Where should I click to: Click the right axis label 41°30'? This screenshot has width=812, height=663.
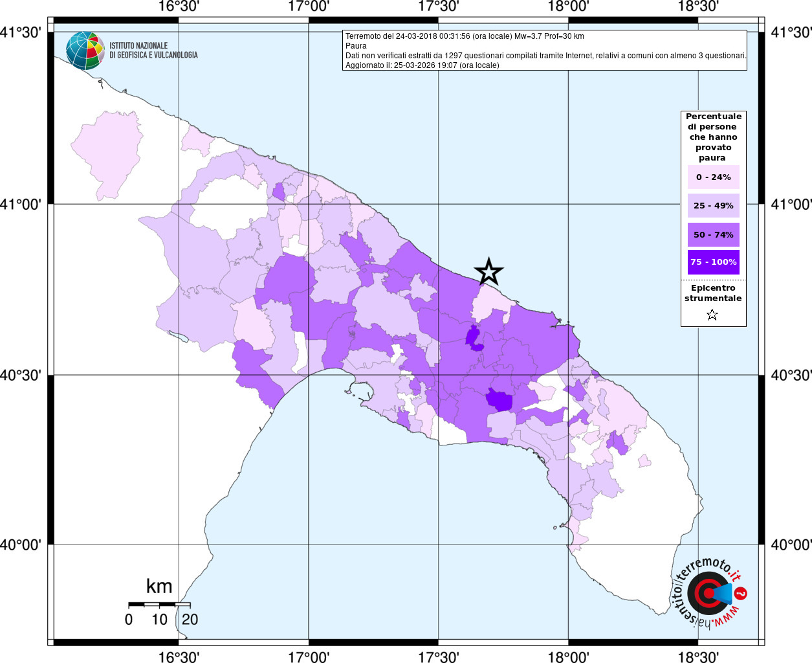coord(791,32)
